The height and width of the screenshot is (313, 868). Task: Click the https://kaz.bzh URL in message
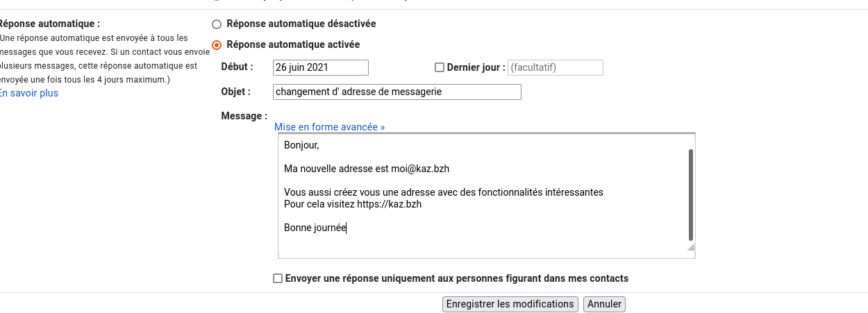point(389,205)
